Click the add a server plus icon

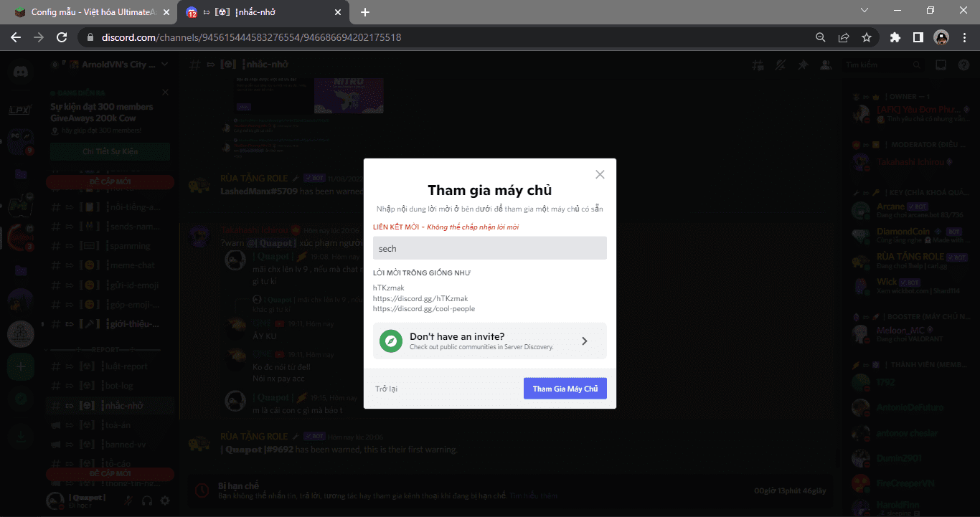20,366
